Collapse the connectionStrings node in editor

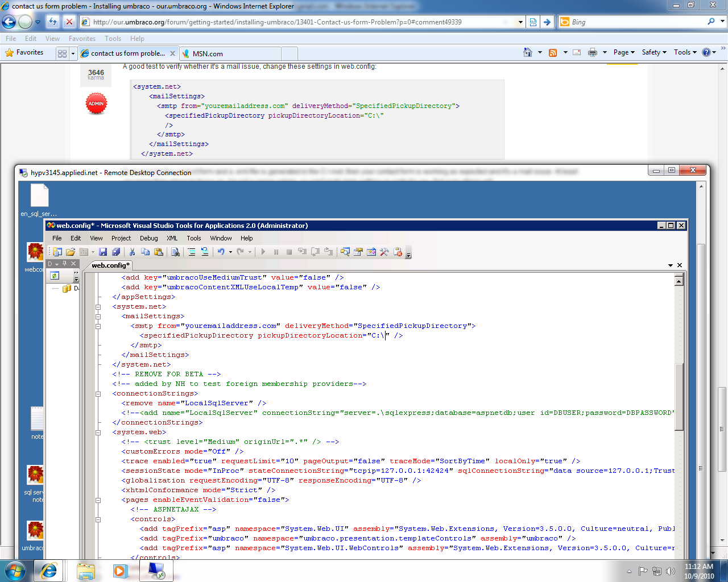tap(98, 394)
